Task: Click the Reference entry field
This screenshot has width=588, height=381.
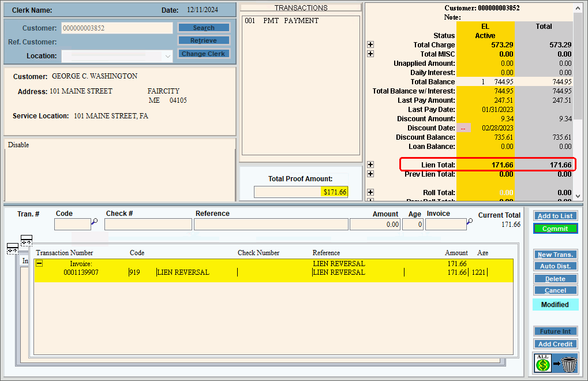Action: point(271,224)
